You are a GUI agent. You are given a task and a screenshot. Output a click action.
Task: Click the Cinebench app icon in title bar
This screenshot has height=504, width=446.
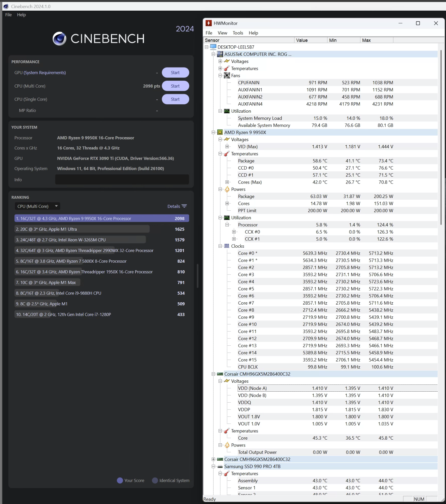pyautogui.click(x=6, y=6)
